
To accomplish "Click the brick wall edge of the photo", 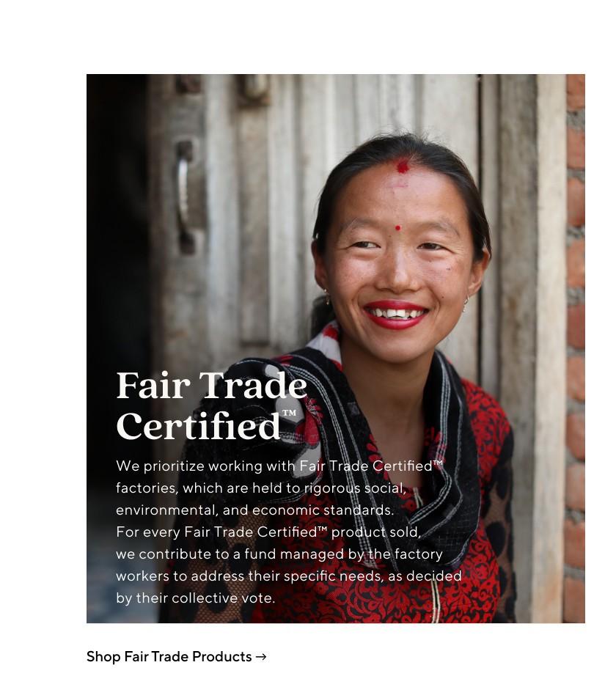I will click(575, 348).
